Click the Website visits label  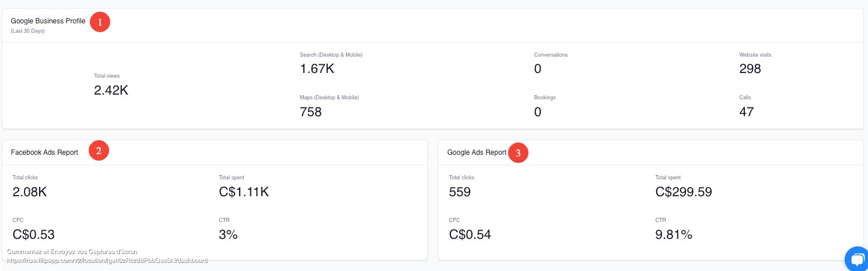(755, 55)
